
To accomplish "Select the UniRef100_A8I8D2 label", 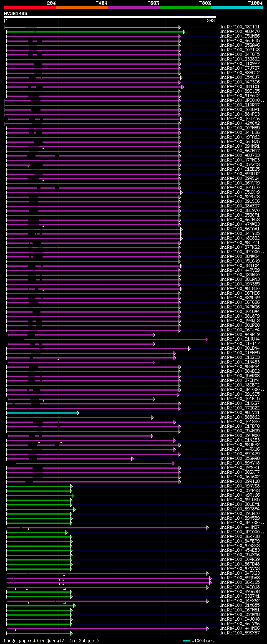I will [x=240, y=238].
